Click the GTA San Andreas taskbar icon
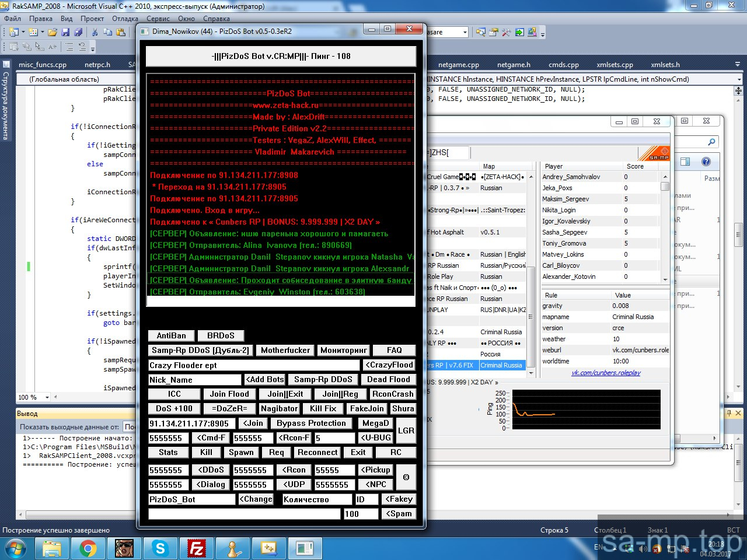The height and width of the screenshot is (560, 747). 124,548
